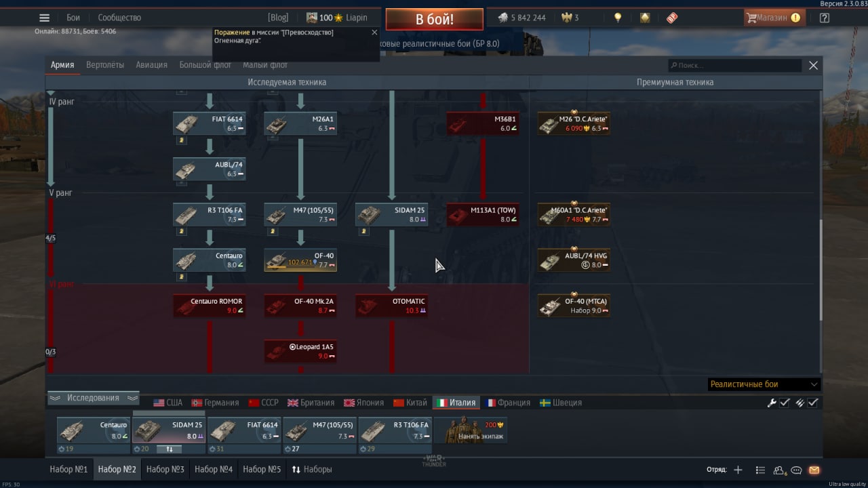Select Швеция nation flag tab

click(561, 403)
